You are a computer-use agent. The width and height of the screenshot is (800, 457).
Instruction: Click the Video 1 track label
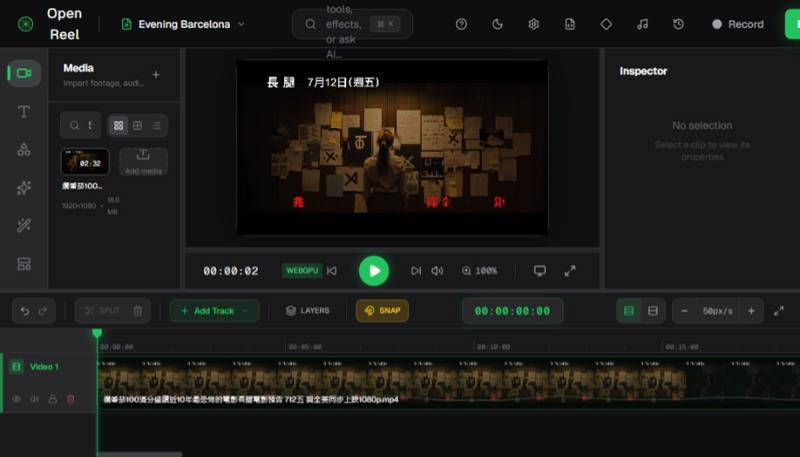pyautogui.click(x=44, y=367)
